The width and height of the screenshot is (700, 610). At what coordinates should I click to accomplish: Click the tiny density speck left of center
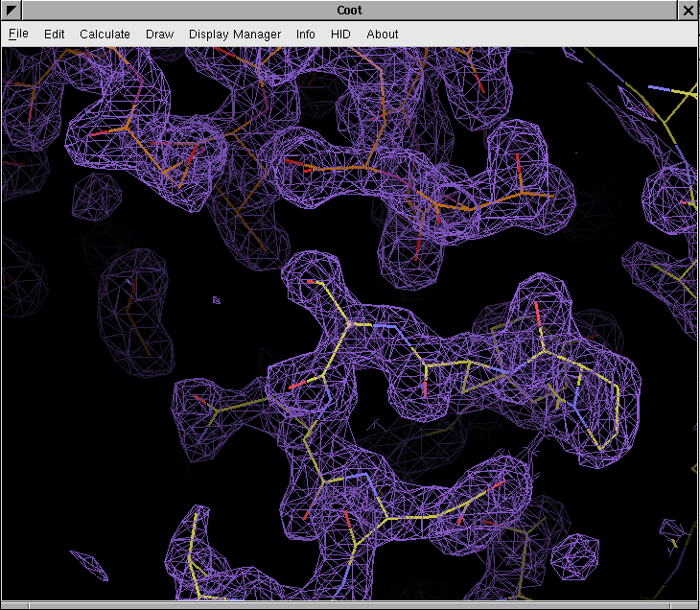217,300
